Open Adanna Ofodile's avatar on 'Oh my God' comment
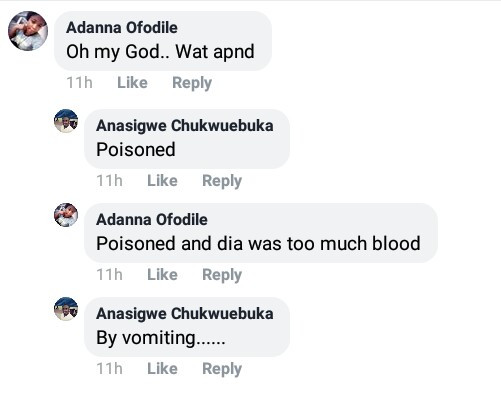 (x=28, y=31)
